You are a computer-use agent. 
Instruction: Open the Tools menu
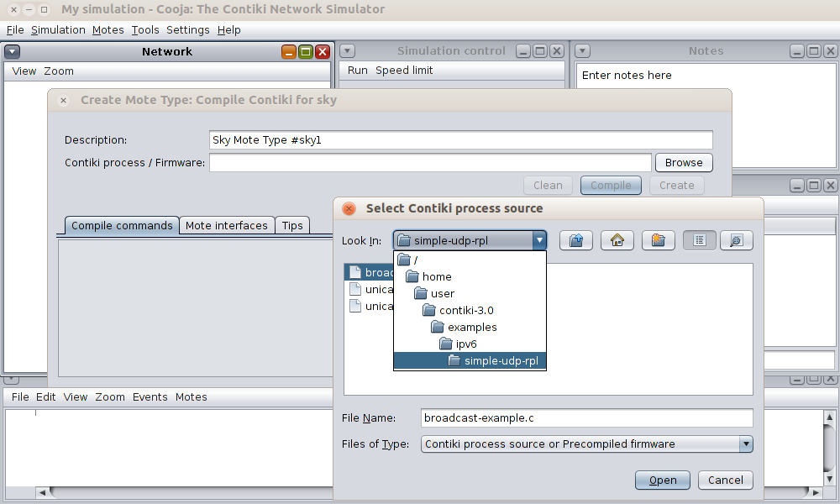coord(145,30)
